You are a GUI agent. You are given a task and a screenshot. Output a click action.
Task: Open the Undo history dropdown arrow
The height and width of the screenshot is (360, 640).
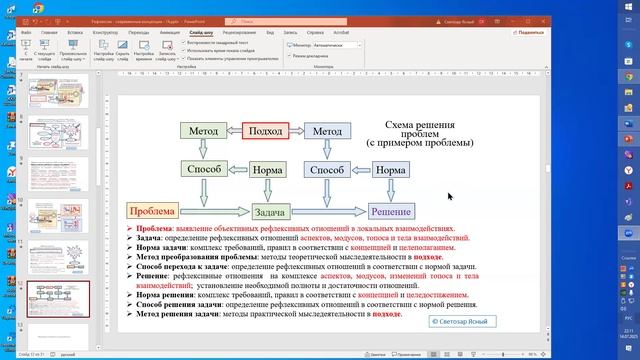click(x=41, y=21)
